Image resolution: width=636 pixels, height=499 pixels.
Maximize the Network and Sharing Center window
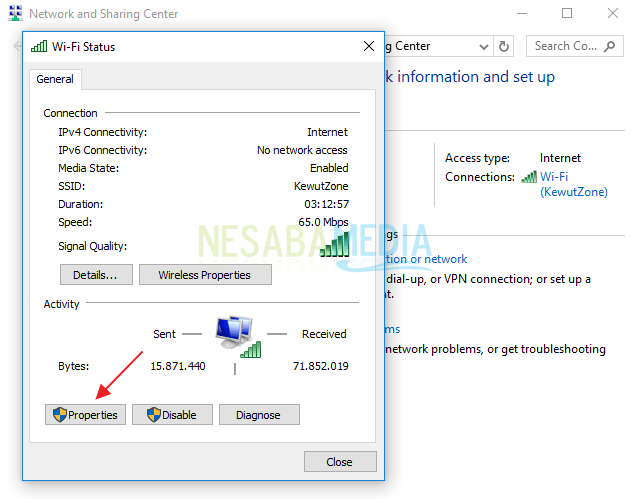click(567, 13)
